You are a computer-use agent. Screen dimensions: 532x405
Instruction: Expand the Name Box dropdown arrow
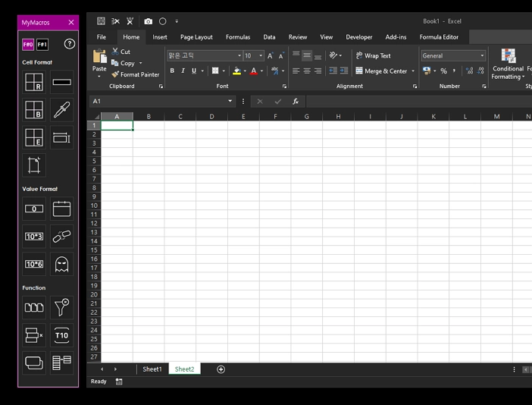230,101
